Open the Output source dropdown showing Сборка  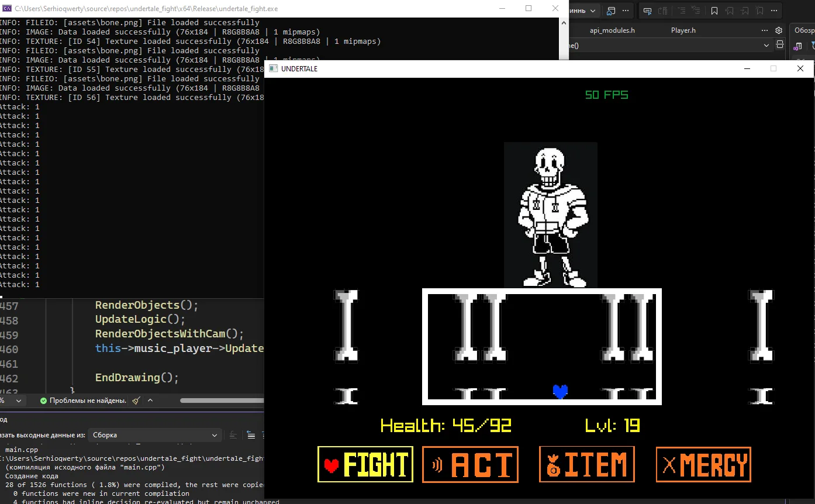154,435
